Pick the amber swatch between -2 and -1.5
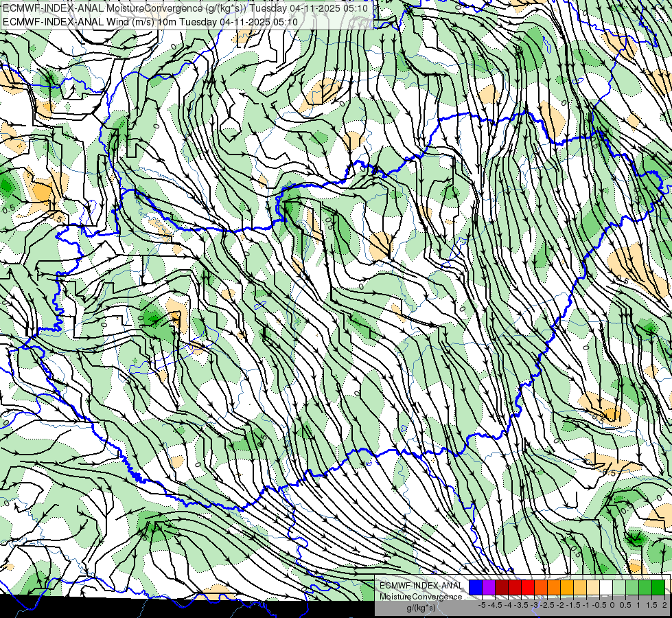Screen dimensions: 672x618 [567, 587]
